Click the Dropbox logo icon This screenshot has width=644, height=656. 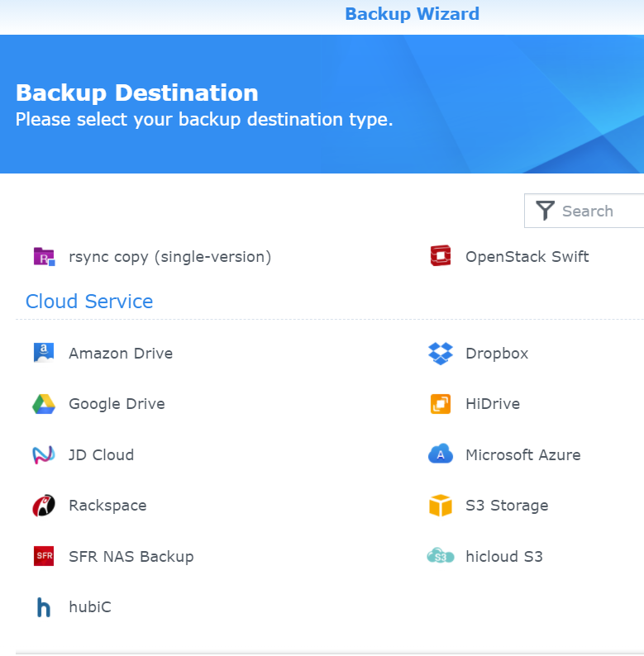441,354
